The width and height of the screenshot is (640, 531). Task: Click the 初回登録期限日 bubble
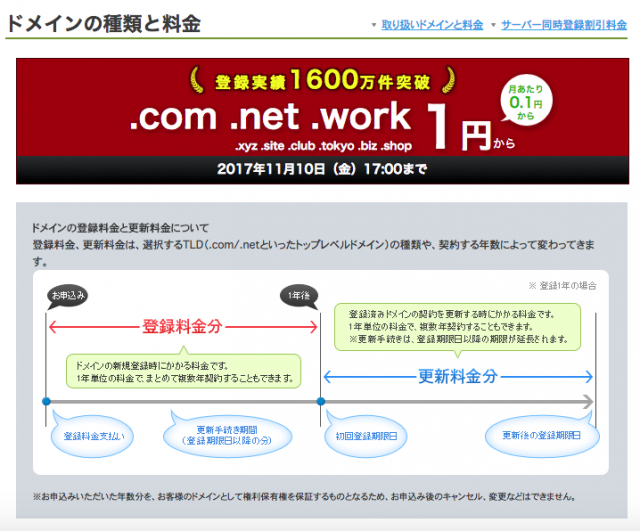366,435
